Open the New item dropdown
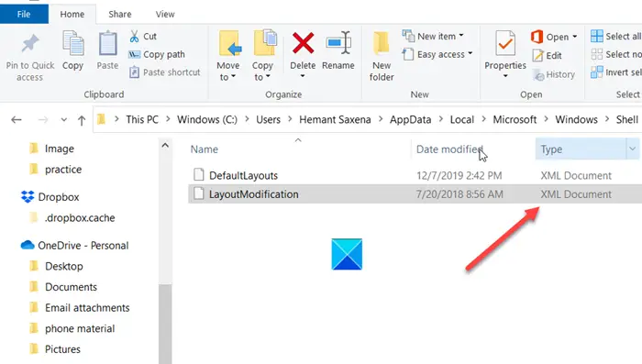This screenshot has width=642, height=364. coord(433,37)
